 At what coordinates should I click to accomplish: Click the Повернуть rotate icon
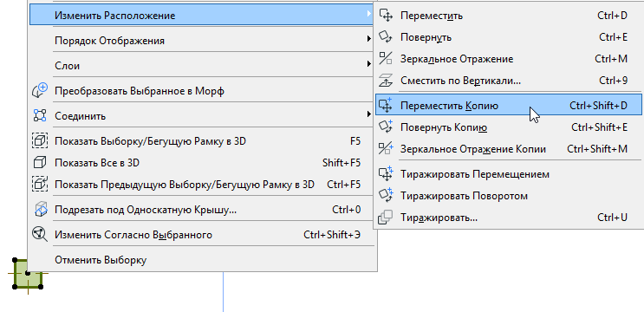(386, 37)
